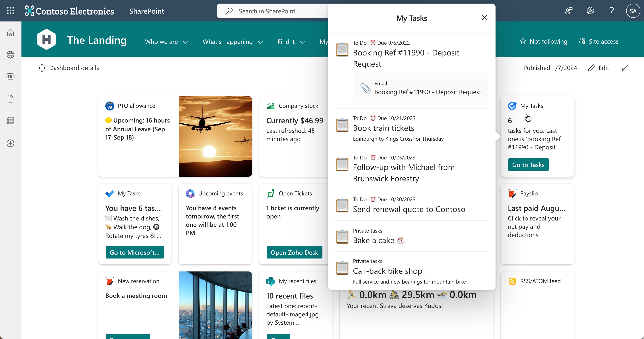Open My sites globe in left rail
Image resolution: width=644 pixels, height=339 pixels.
click(x=11, y=55)
